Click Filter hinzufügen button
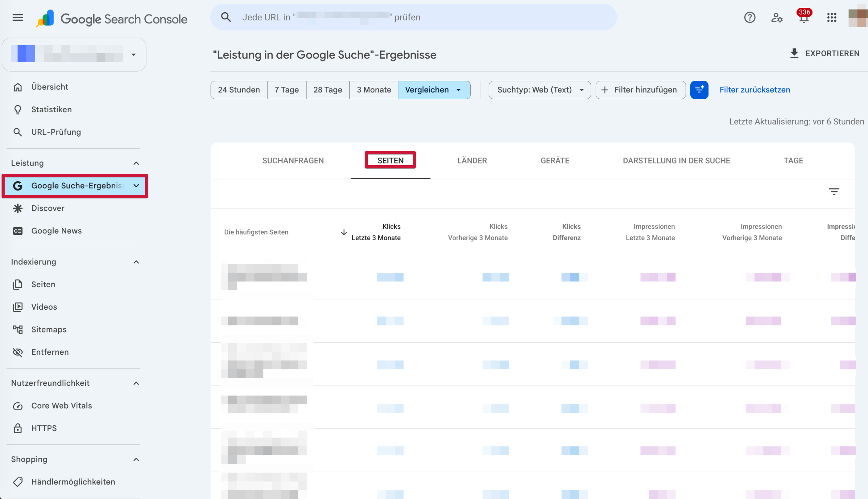Image resolution: width=868 pixels, height=499 pixels. click(640, 90)
